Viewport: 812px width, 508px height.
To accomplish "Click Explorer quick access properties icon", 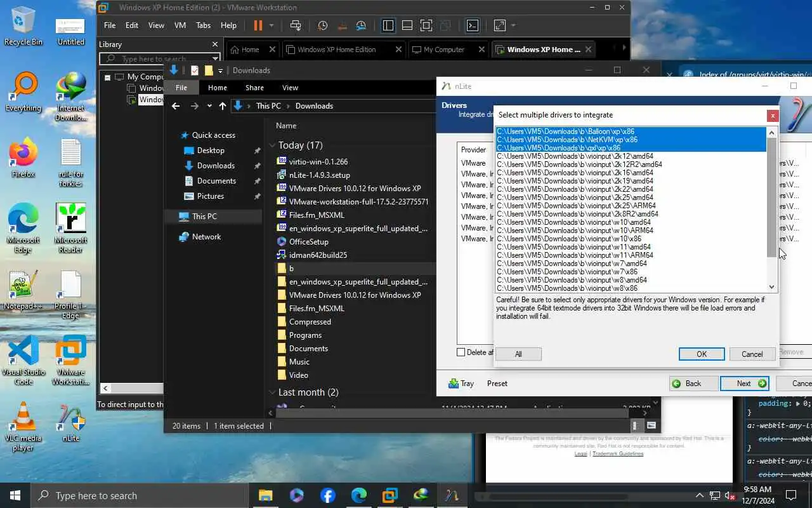I will [x=195, y=70].
